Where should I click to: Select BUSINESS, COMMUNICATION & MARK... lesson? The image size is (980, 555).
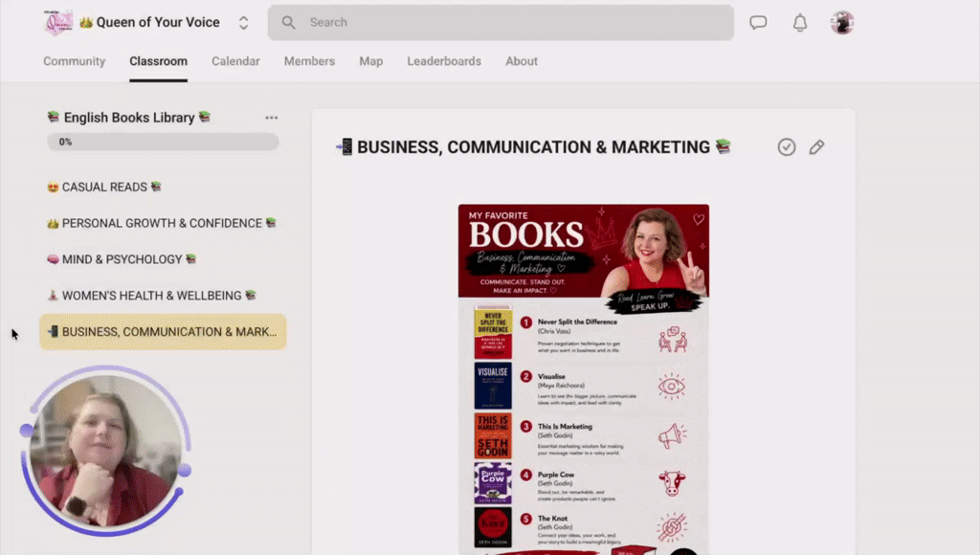click(163, 332)
